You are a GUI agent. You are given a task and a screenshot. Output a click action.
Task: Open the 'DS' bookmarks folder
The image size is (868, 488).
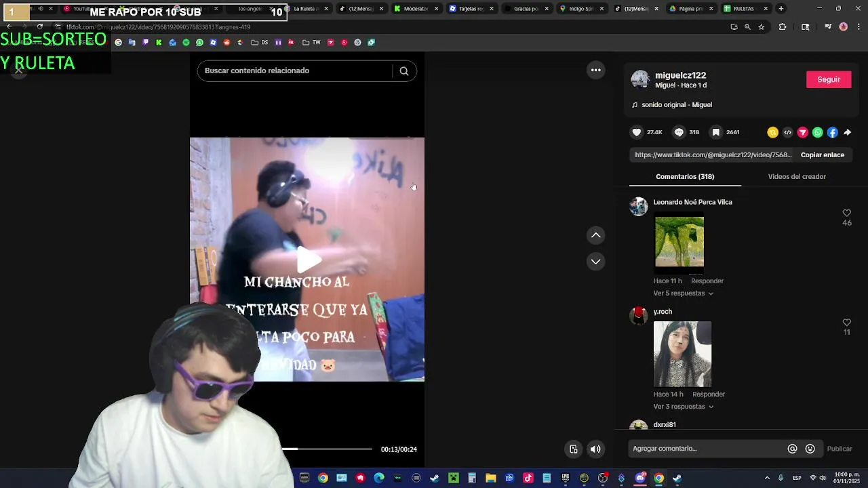[260, 42]
